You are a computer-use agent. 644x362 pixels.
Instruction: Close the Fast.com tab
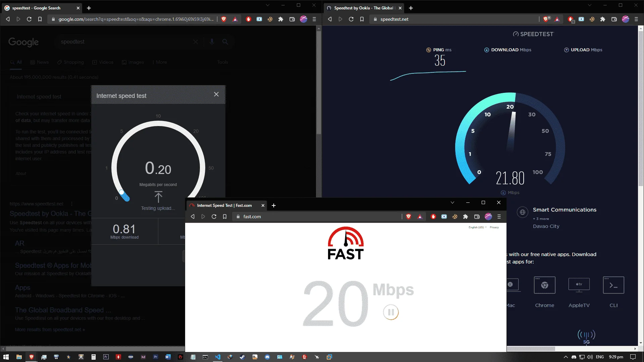(263, 205)
